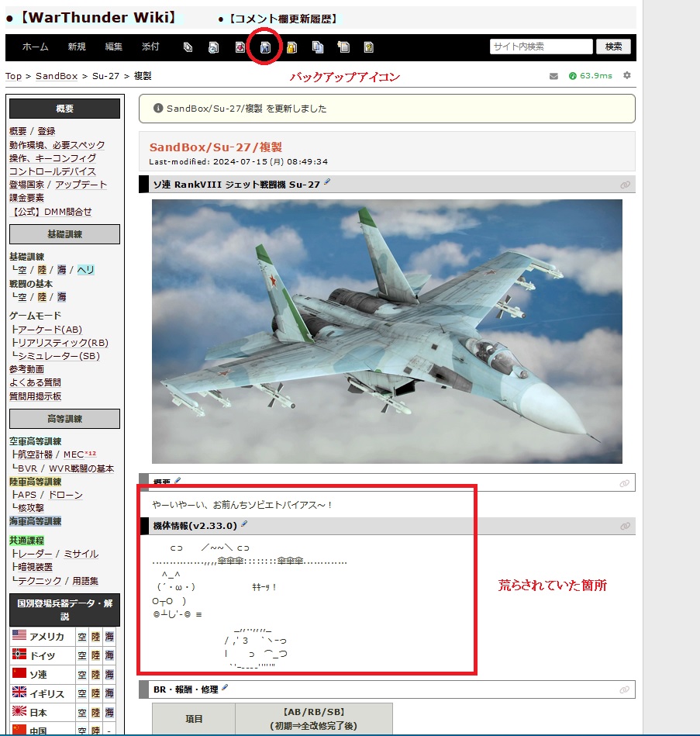Click the ドイツ flag icon
This screenshot has width=700, height=736.
pos(19,654)
